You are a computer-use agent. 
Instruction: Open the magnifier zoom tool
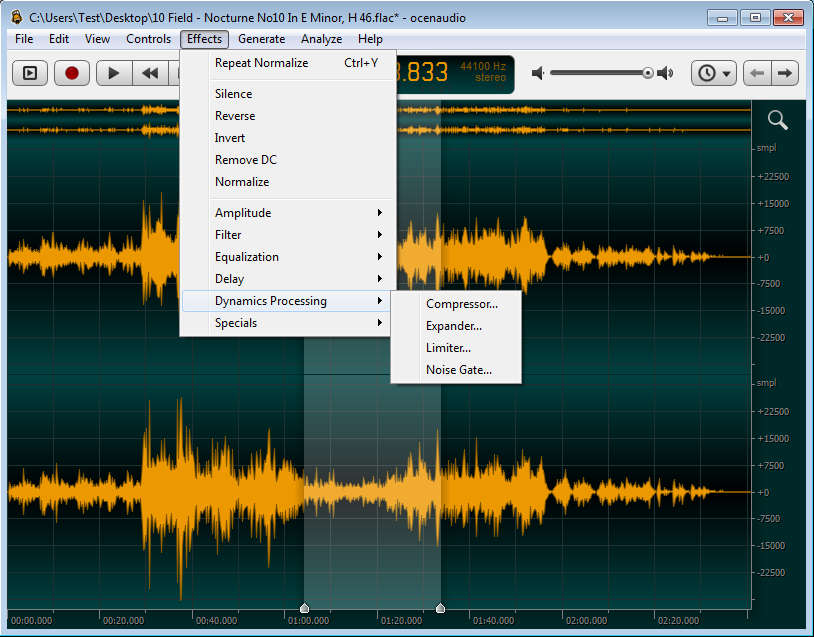[x=777, y=121]
